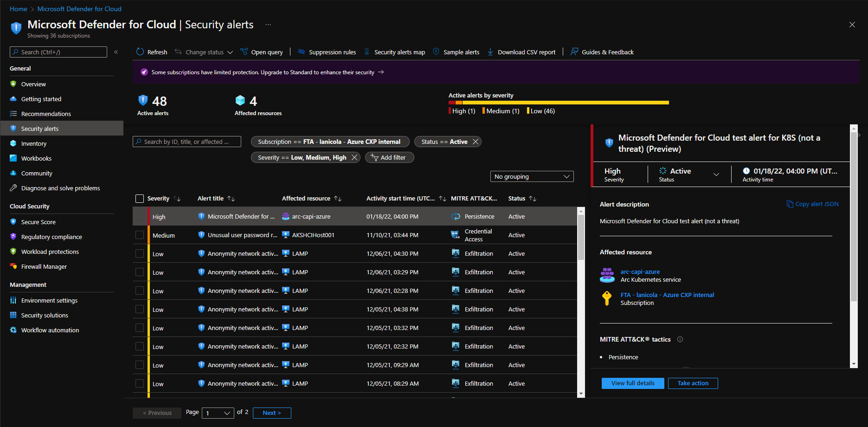
Task: Click the Firewall Manager sidebar icon
Action: [x=13, y=266]
